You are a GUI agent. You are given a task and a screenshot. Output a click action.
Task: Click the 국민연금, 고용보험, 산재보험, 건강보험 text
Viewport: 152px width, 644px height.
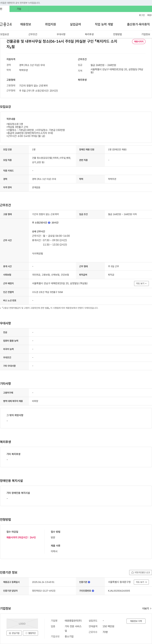[50, 275]
